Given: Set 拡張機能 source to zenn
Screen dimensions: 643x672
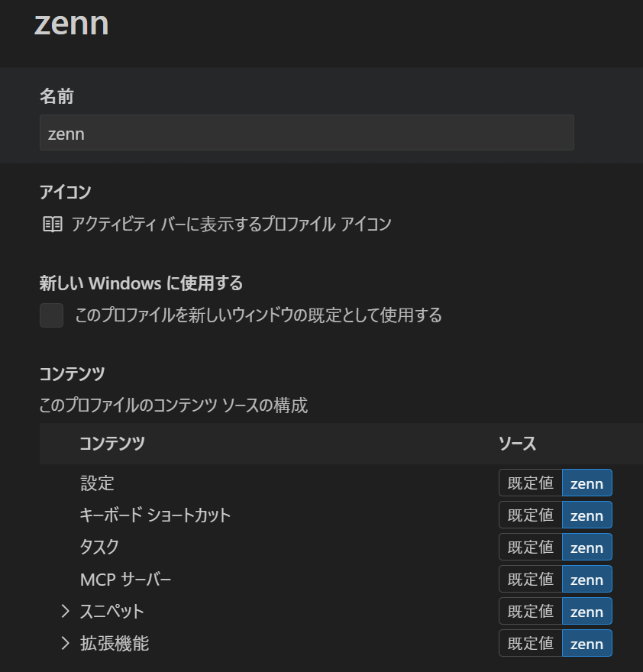Looking at the screenshot, I should click(x=586, y=643).
